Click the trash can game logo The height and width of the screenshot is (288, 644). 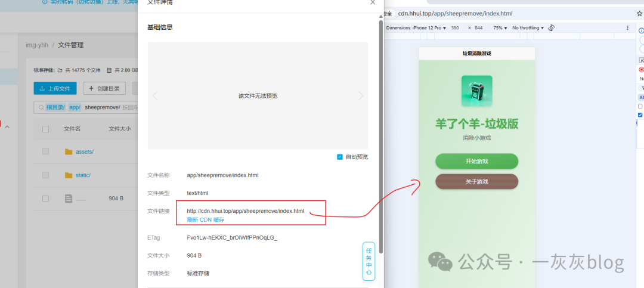[x=476, y=91]
